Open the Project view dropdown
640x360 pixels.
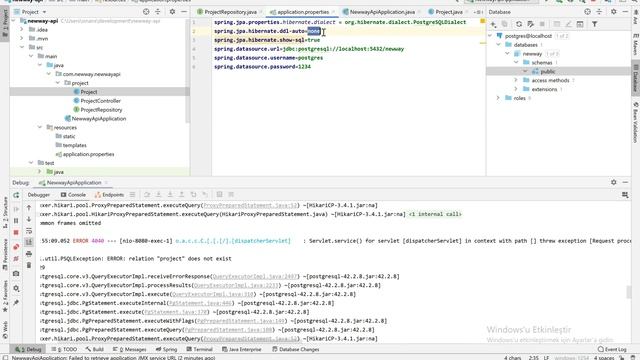point(30,12)
